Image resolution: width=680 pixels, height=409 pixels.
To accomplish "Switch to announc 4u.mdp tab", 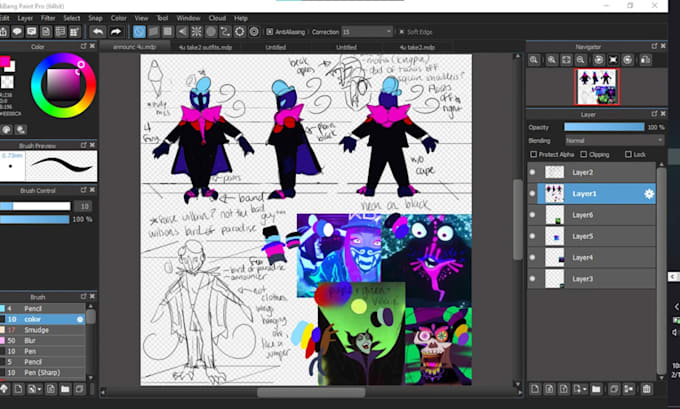I will pos(135,46).
